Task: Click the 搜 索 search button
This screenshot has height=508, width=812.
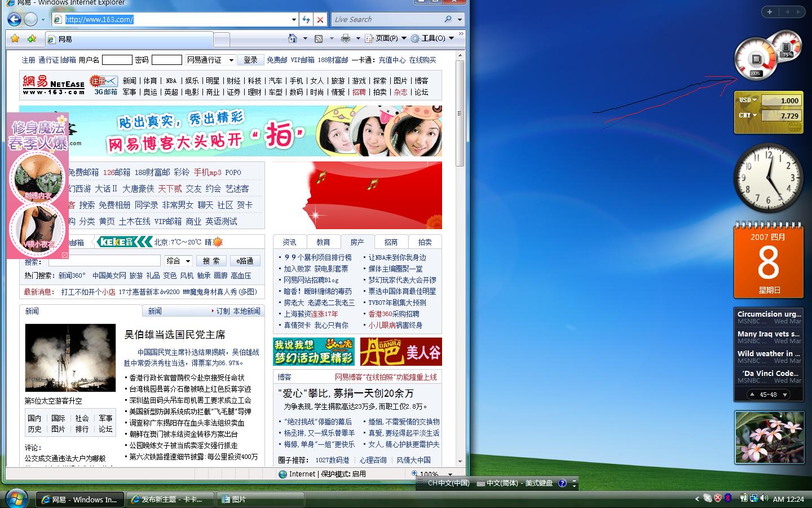Action: click(x=211, y=261)
